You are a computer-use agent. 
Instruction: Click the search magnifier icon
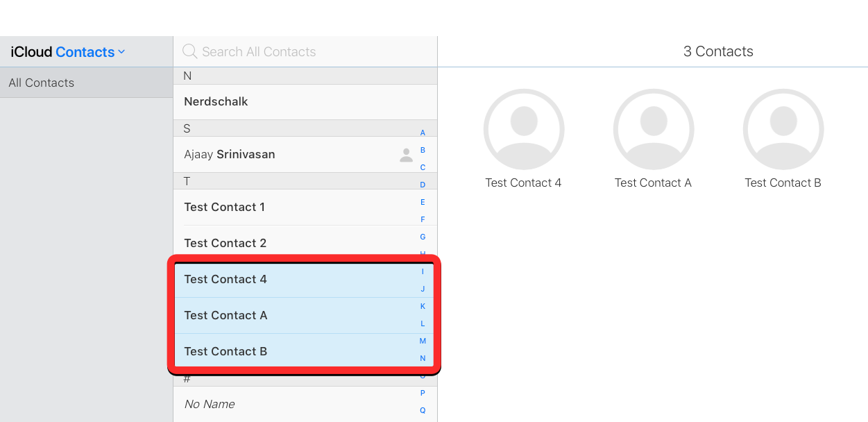click(189, 51)
